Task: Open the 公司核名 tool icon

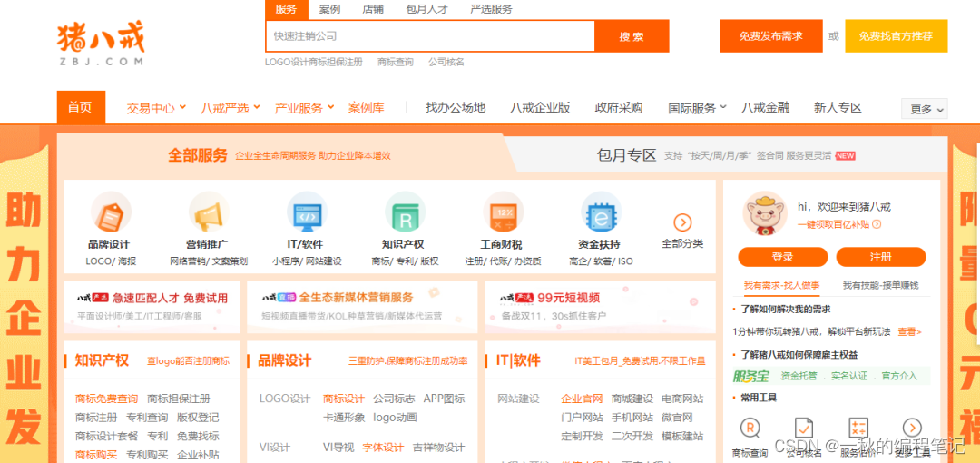Action: (x=804, y=429)
